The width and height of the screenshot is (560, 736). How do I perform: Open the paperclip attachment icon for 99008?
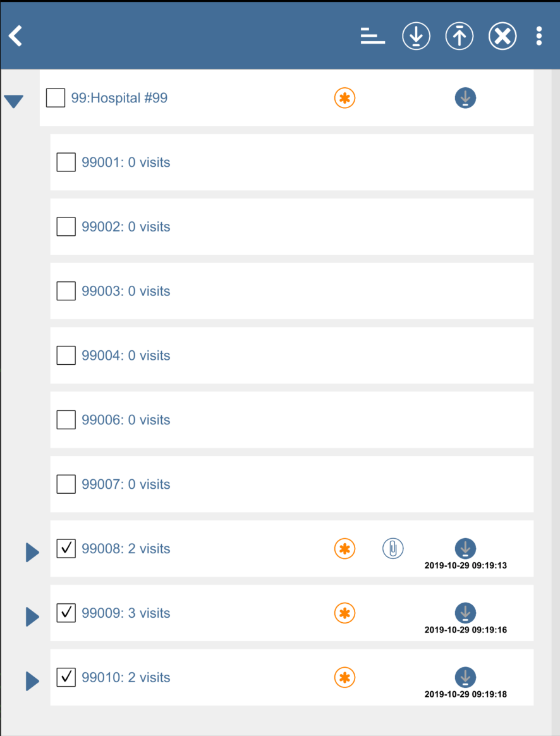(x=393, y=548)
